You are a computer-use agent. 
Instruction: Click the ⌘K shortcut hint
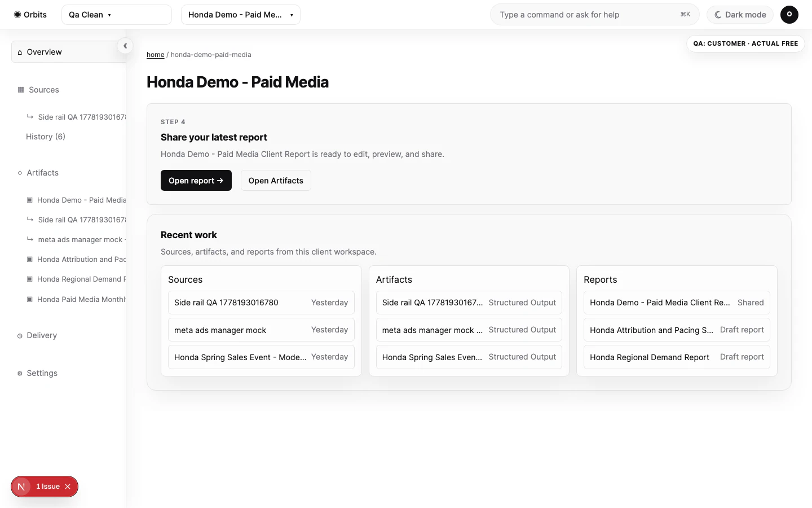(685, 15)
